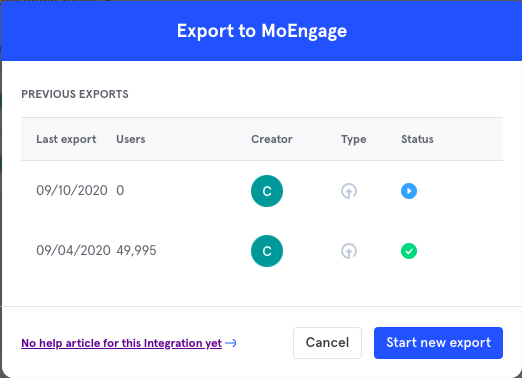This screenshot has height=378, width=522.
Task: Start a new export to MoEngage
Action: [x=438, y=343]
